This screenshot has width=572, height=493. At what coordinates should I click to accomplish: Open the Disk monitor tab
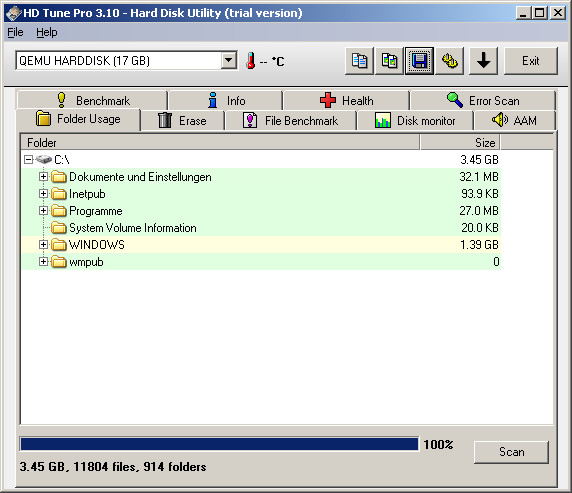(415, 120)
